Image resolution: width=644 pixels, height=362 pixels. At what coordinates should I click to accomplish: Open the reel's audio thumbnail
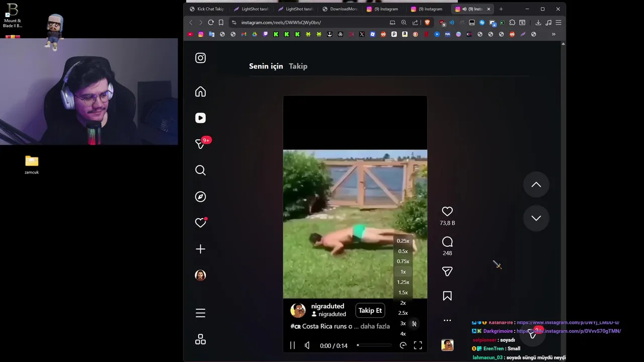[447, 345]
